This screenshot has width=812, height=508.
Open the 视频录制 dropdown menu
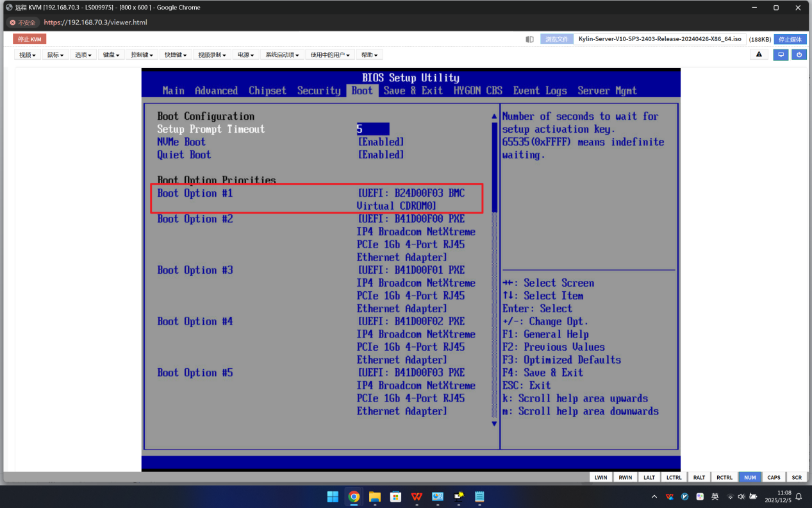click(x=212, y=55)
